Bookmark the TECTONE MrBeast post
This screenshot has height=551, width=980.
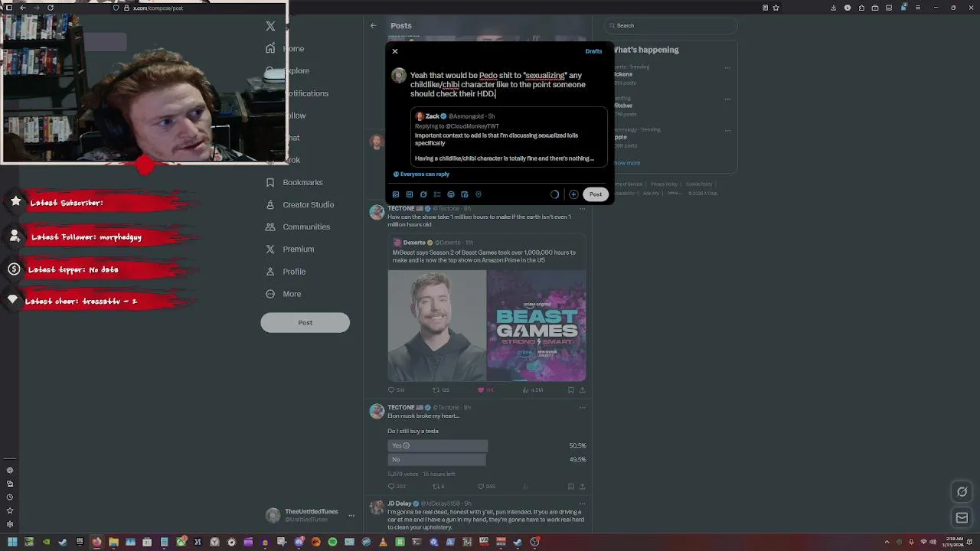[x=570, y=390]
